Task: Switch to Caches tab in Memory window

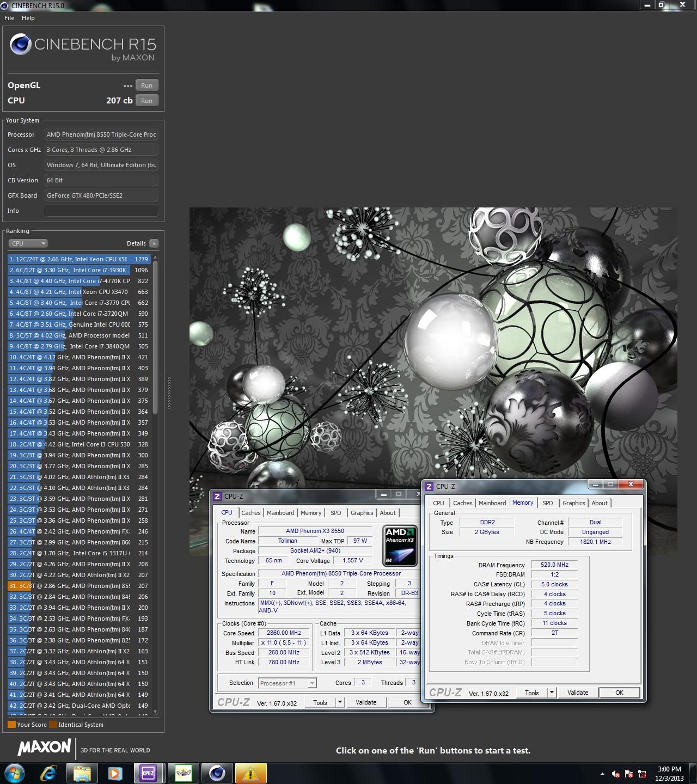Action: point(463,503)
